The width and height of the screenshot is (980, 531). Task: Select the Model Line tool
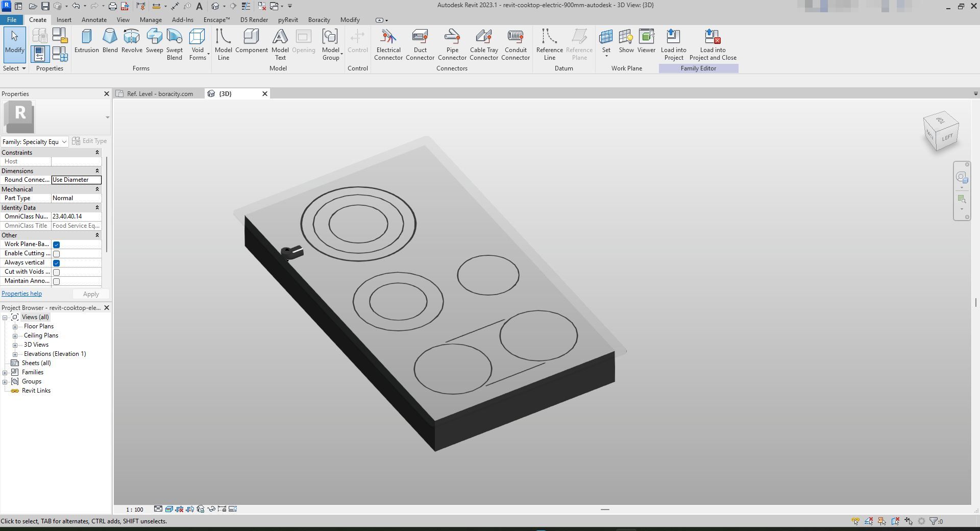pyautogui.click(x=223, y=44)
